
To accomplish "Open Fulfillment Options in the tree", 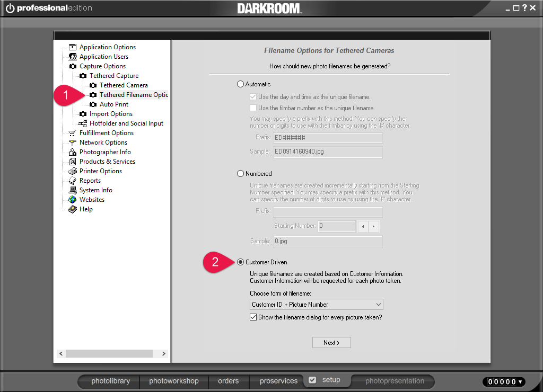I will tap(106, 133).
